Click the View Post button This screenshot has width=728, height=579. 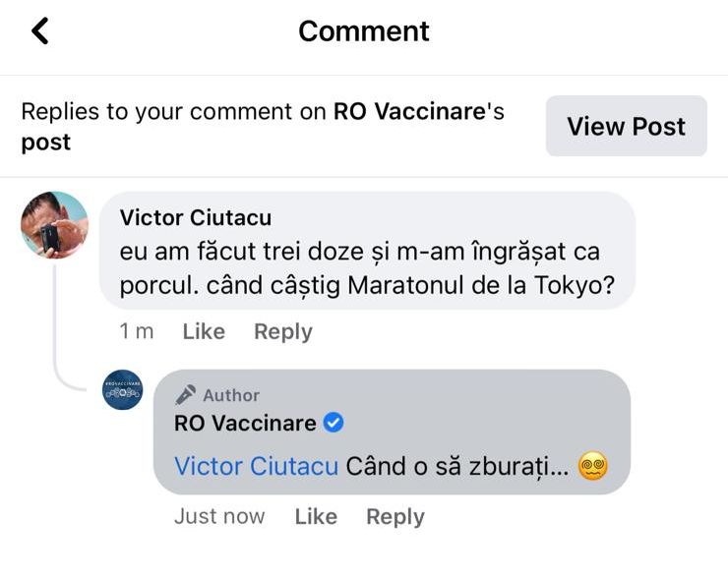click(626, 126)
